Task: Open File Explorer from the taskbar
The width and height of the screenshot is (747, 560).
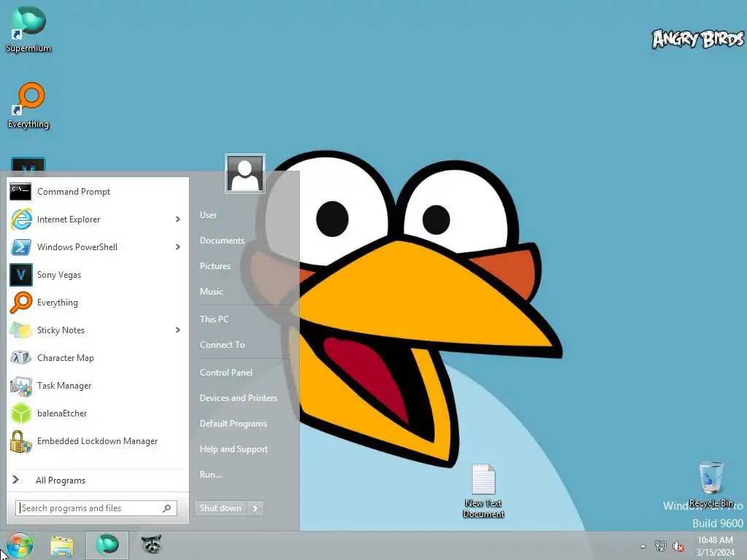Action: 62,545
